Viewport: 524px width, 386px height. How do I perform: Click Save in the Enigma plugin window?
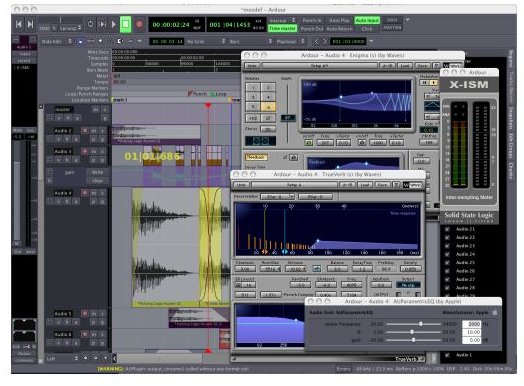point(422,66)
